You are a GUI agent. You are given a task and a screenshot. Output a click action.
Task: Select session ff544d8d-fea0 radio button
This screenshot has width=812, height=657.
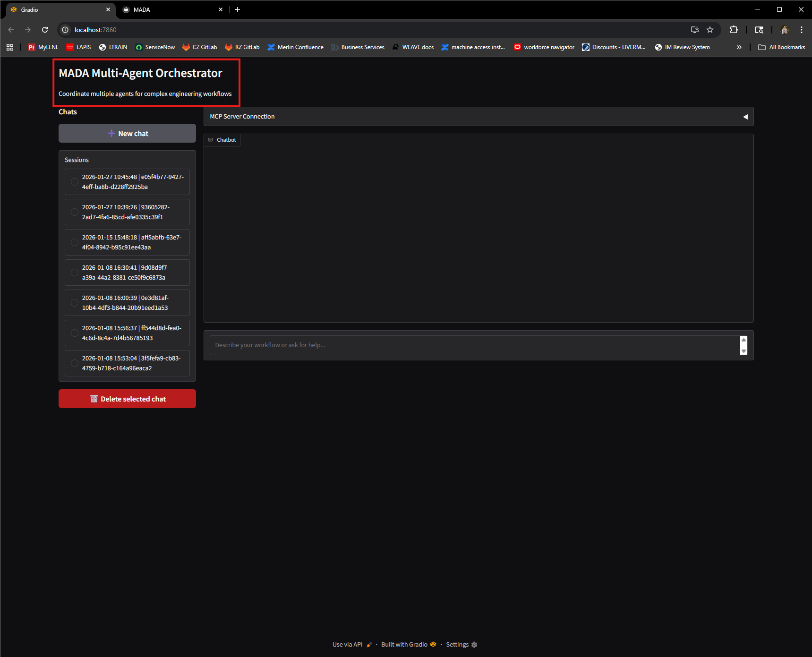(75, 333)
